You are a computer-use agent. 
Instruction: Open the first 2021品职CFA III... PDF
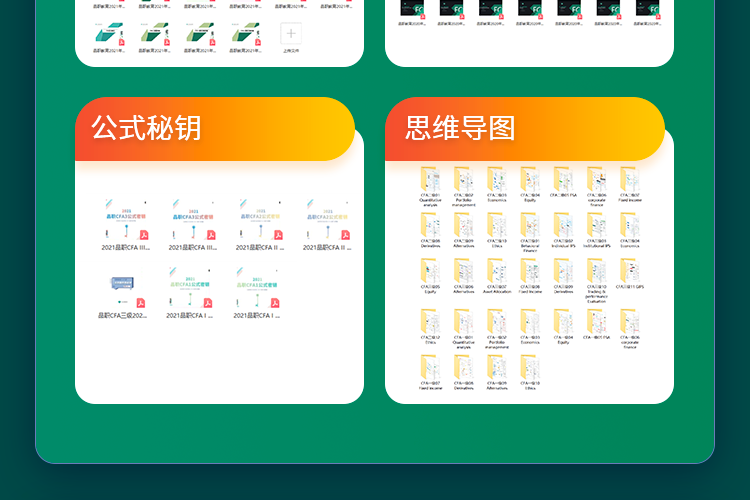pos(126,225)
